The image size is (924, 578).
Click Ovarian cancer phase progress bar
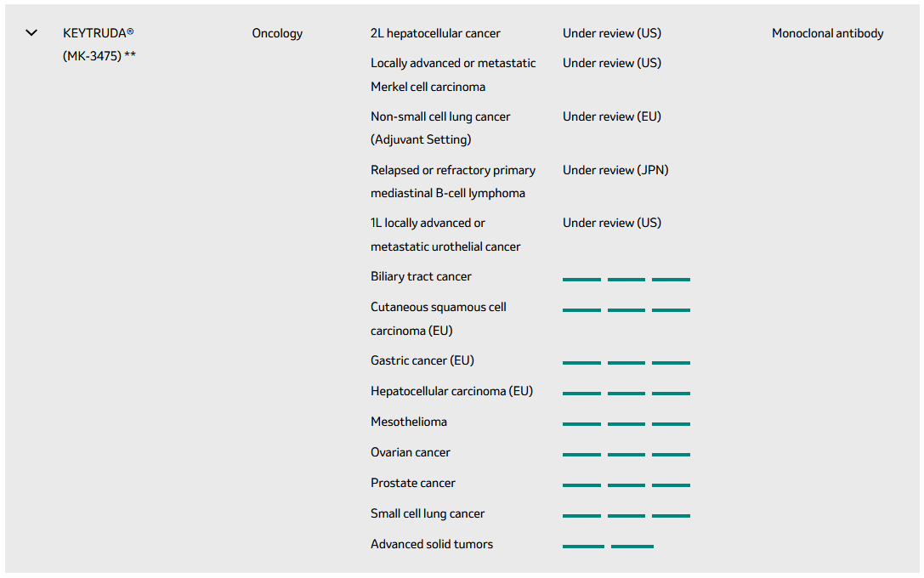click(626, 455)
